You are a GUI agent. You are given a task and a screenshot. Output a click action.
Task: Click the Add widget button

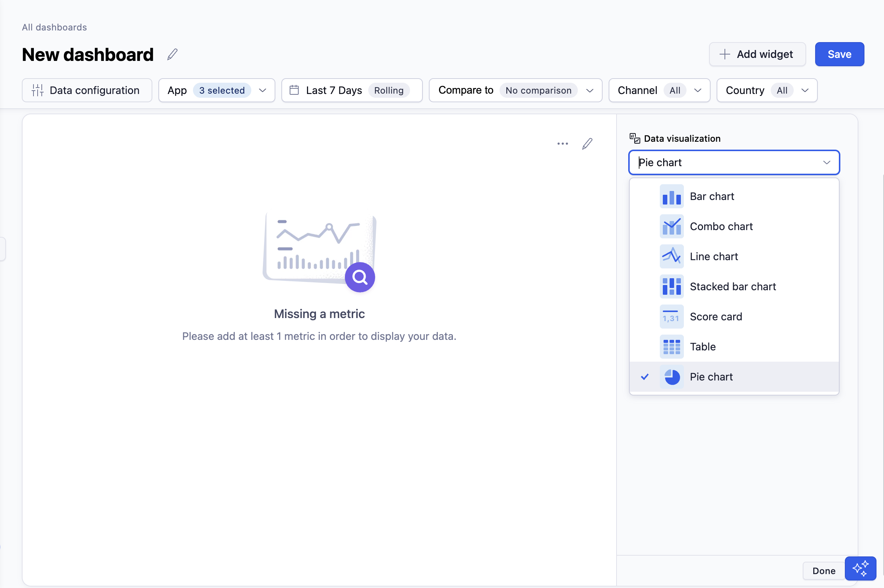(x=757, y=54)
